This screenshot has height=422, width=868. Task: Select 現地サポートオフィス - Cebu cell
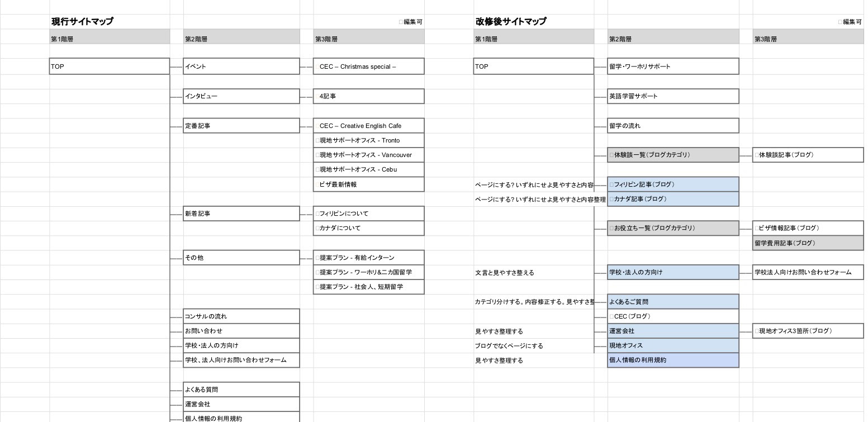coord(369,169)
